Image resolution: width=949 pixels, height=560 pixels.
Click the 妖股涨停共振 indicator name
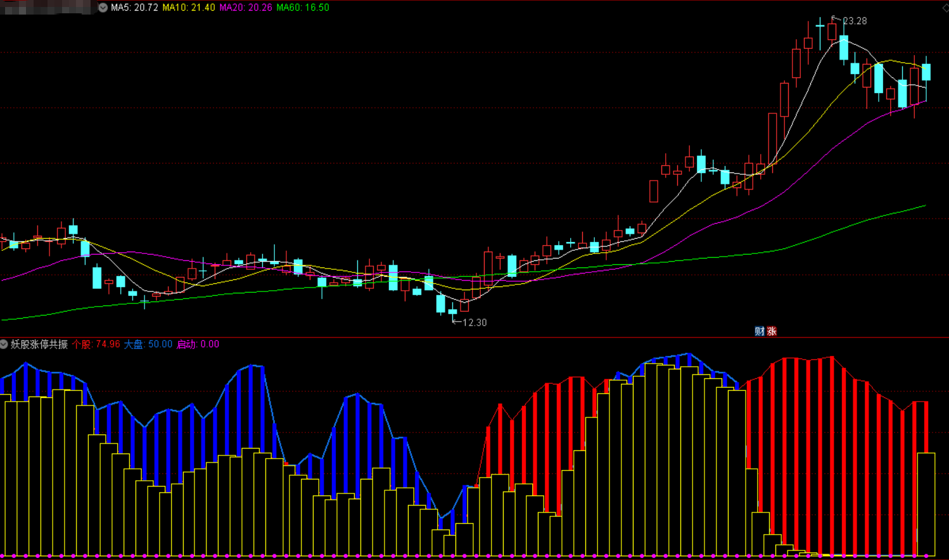(39, 344)
